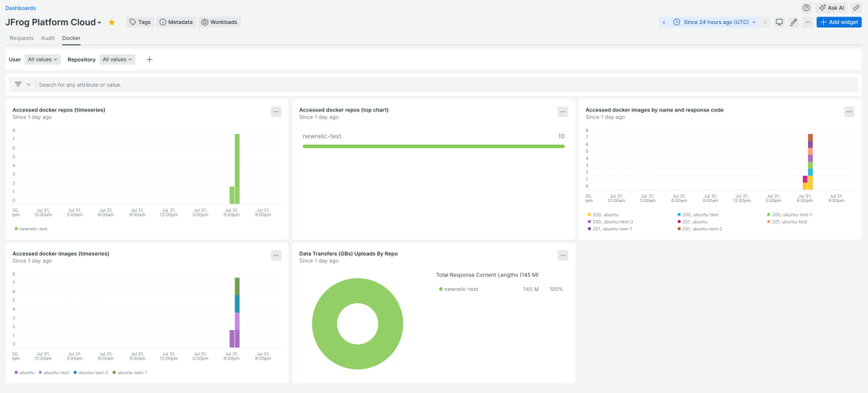This screenshot has height=393, width=868.
Task: Switch to the Requests tab
Action: click(x=22, y=38)
